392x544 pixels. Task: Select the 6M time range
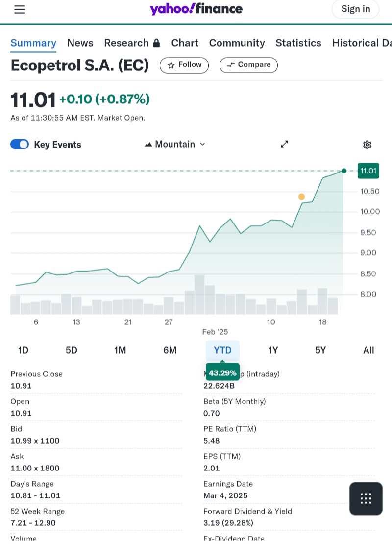[x=170, y=350]
